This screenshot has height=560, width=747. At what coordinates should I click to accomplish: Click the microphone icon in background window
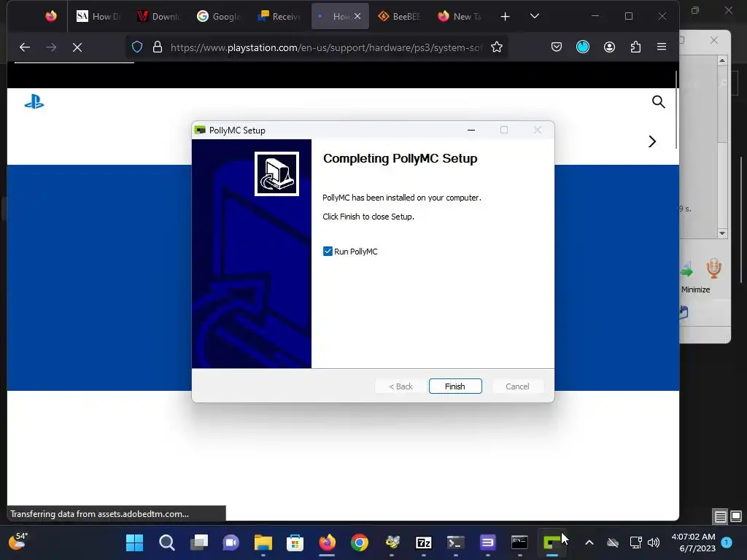713,268
